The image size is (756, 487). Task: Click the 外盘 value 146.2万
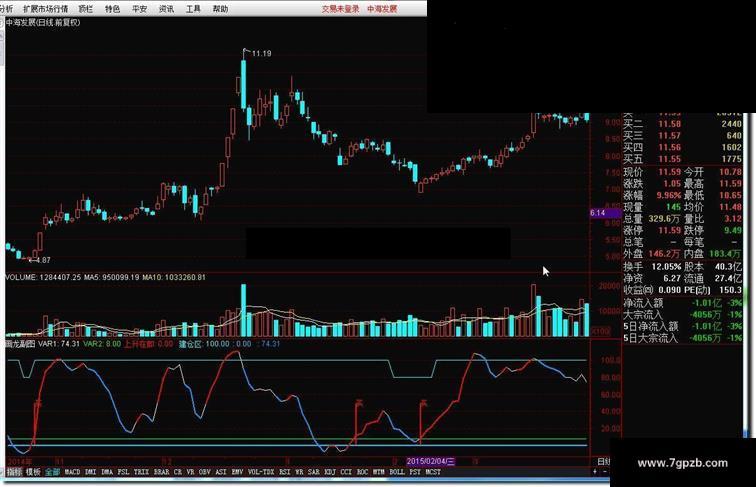point(664,253)
